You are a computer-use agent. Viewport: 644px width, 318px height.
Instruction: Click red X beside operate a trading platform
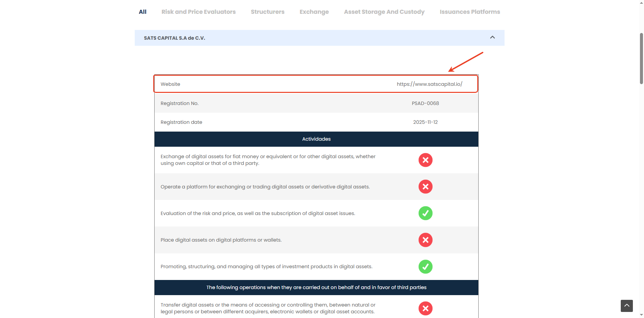click(425, 186)
